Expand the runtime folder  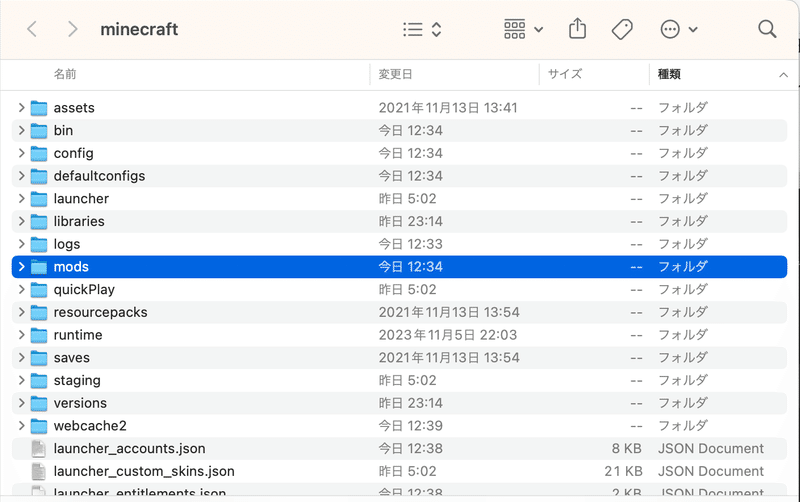click(21, 335)
